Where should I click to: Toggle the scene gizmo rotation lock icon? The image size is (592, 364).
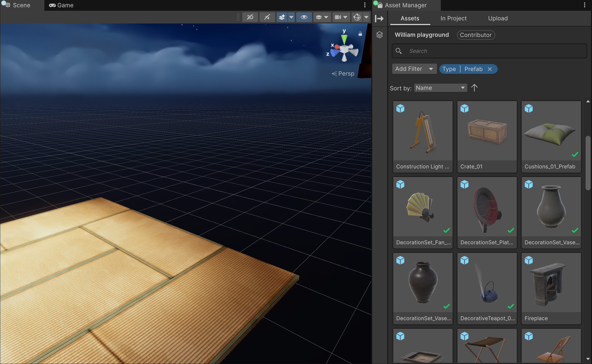point(360,34)
